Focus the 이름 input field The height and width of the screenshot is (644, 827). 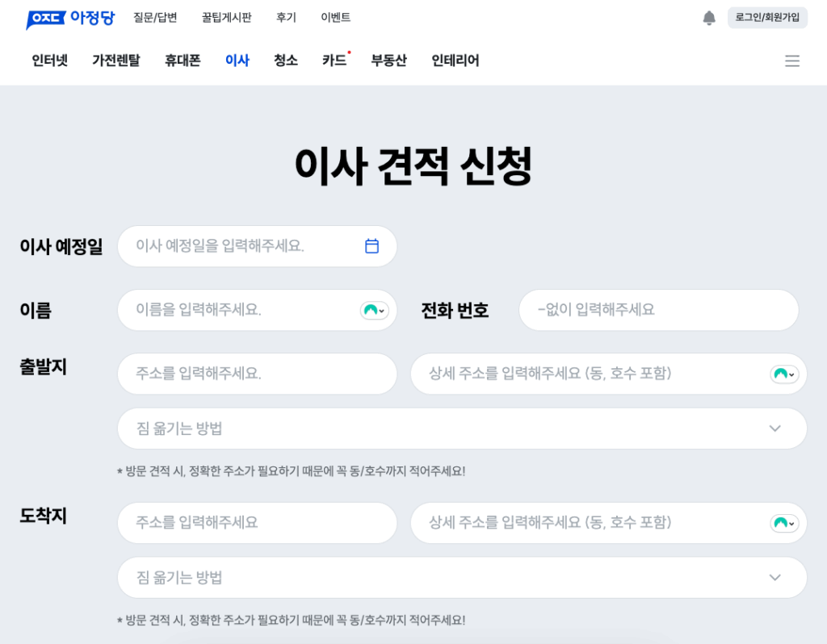[x=257, y=310]
